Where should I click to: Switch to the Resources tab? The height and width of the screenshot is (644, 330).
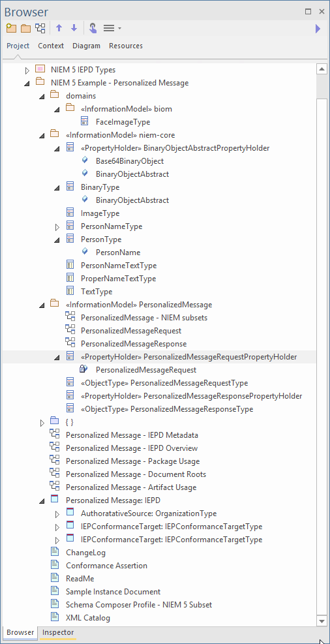click(126, 46)
